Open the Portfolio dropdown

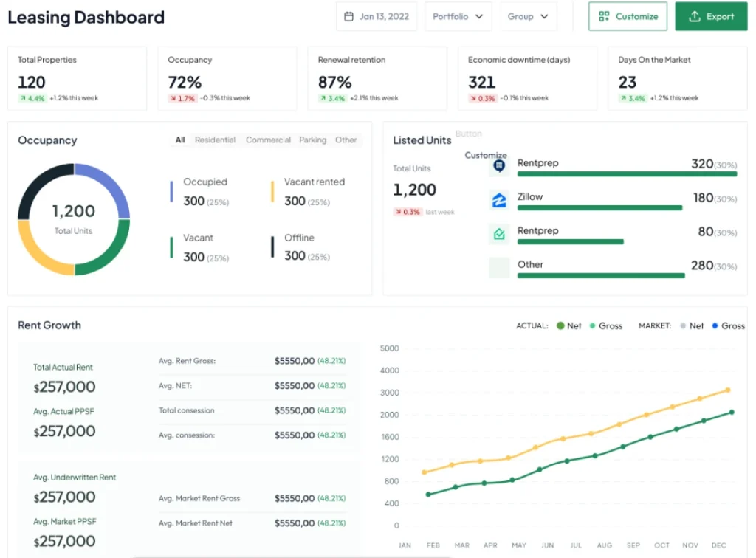click(x=458, y=16)
